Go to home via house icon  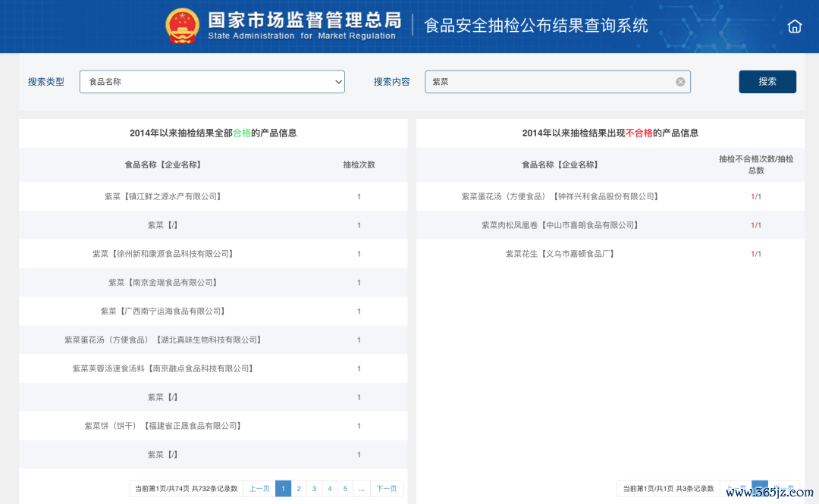tap(795, 26)
